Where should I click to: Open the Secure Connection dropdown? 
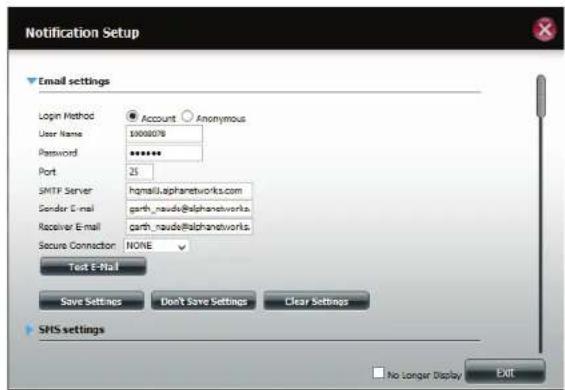point(156,246)
